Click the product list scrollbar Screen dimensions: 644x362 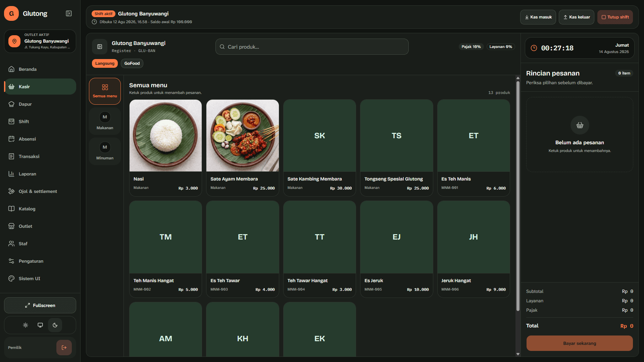pos(518,196)
